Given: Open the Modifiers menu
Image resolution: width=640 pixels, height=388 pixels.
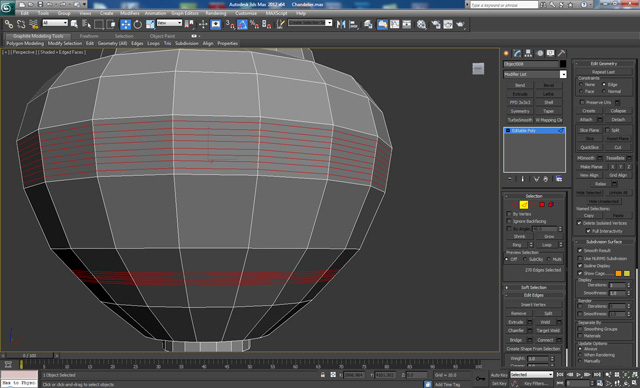Looking at the screenshot, I should pos(129,13).
